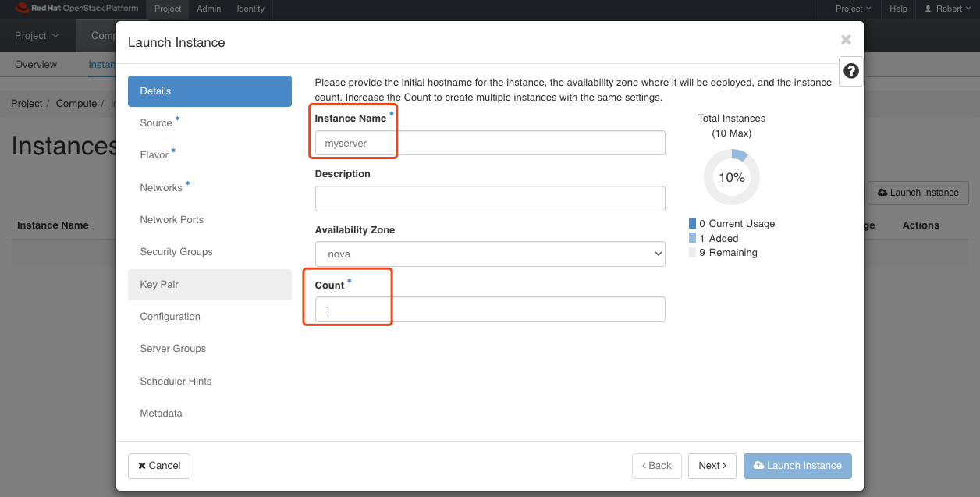Image resolution: width=980 pixels, height=497 pixels.
Task: Click the help question mark icon
Action: point(851,71)
